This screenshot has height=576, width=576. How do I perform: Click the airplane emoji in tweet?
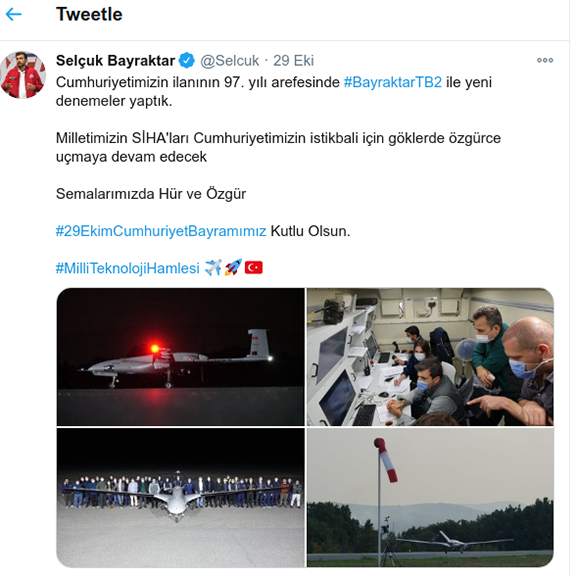[213, 267]
